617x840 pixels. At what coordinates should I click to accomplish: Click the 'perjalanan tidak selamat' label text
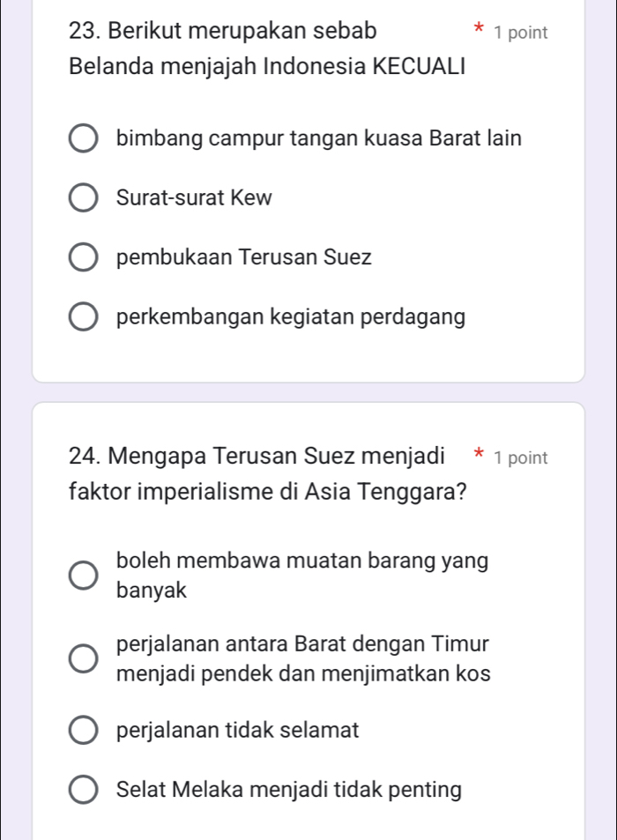click(238, 731)
